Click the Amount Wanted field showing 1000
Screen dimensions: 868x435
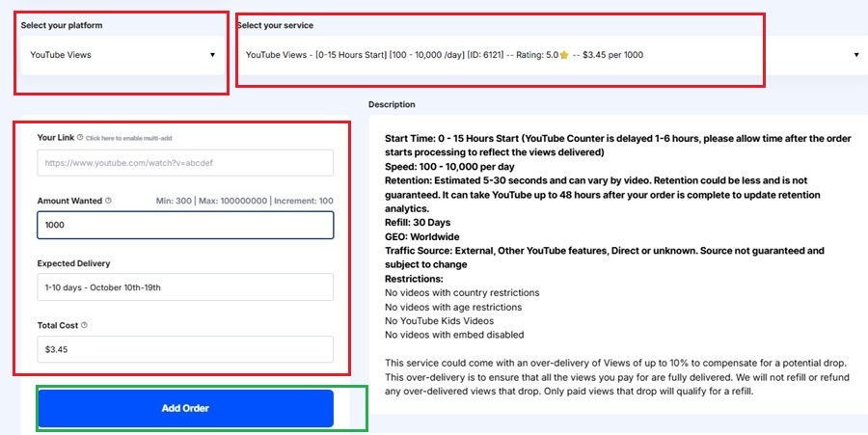[x=185, y=226]
